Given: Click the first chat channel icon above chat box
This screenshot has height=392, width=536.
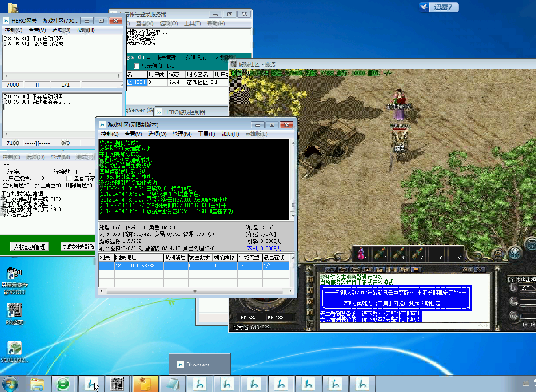Looking at the screenshot, I should 331,270.
